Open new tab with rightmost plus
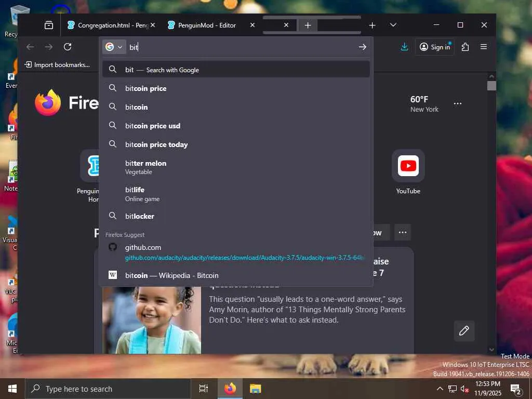This screenshot has width=532, height=399. pos(372,25)
